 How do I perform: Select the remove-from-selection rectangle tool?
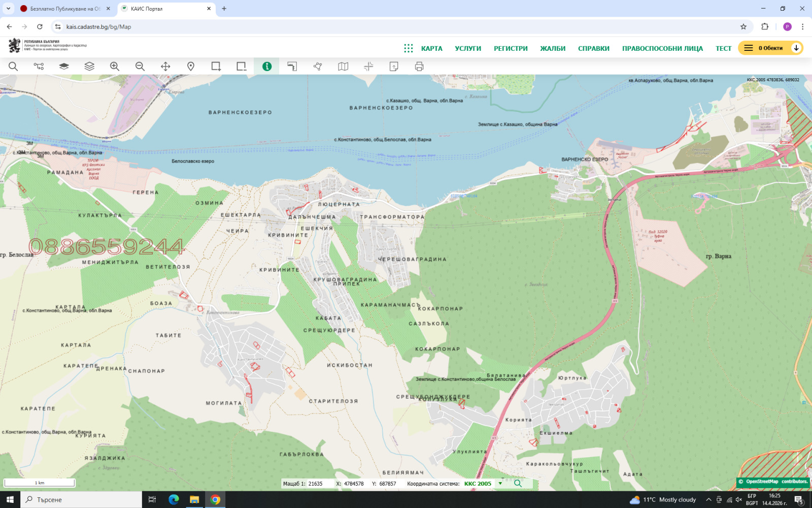tap(242, 67)
